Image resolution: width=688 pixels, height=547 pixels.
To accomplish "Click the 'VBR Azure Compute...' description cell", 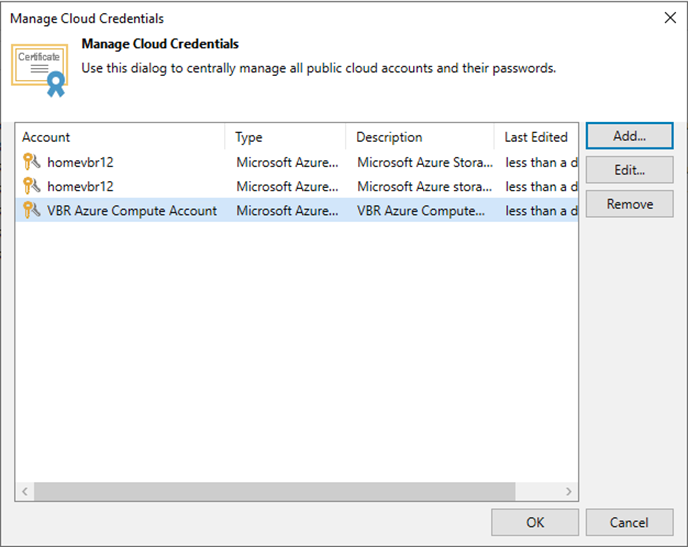I will pyautogui.click(x=421, y=211).
